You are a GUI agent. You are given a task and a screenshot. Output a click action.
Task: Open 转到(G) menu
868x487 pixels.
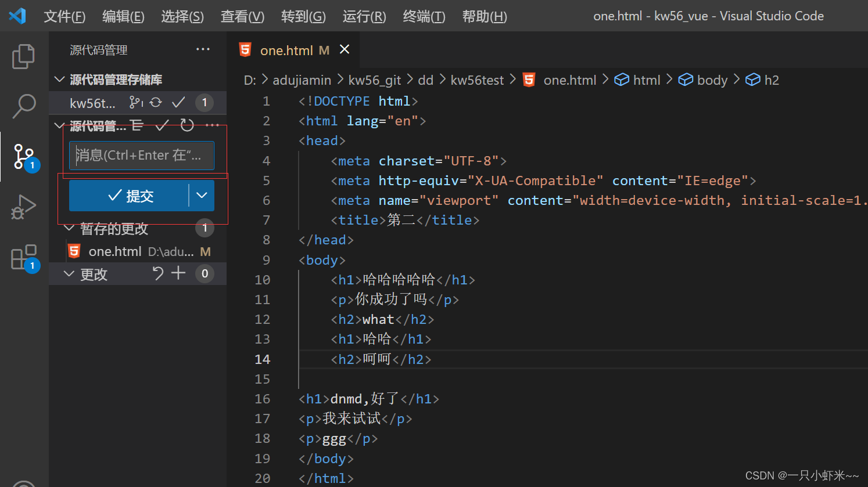[x=303, y=16]
